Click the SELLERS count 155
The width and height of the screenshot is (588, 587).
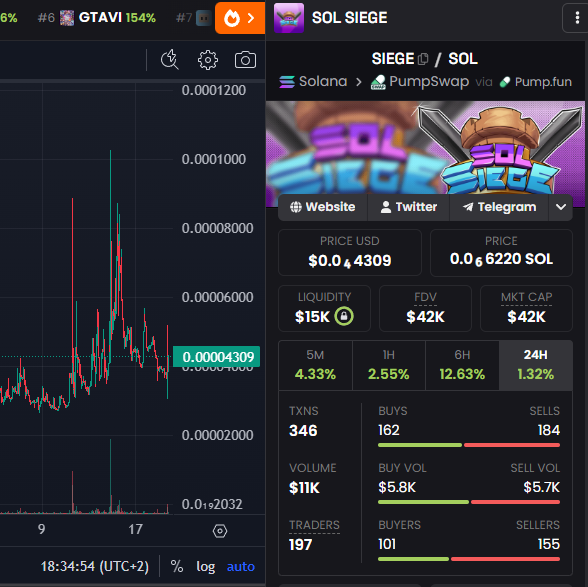549,544
